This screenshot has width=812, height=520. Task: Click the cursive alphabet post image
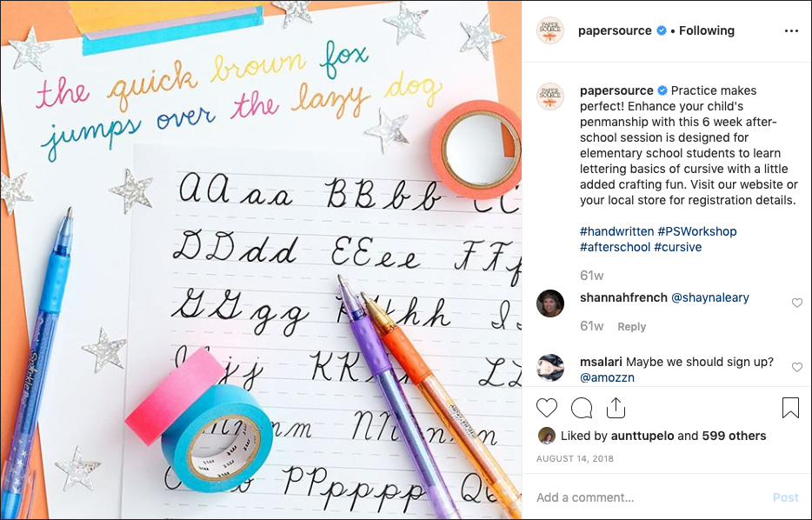click(x=261, y=260)
